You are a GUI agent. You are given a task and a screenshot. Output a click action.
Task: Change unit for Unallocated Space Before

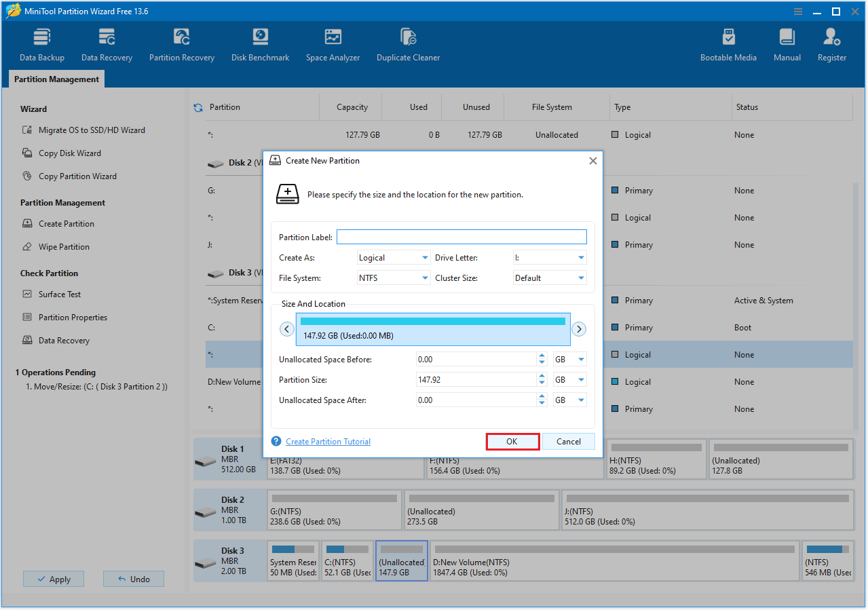[x=570, y=360]
